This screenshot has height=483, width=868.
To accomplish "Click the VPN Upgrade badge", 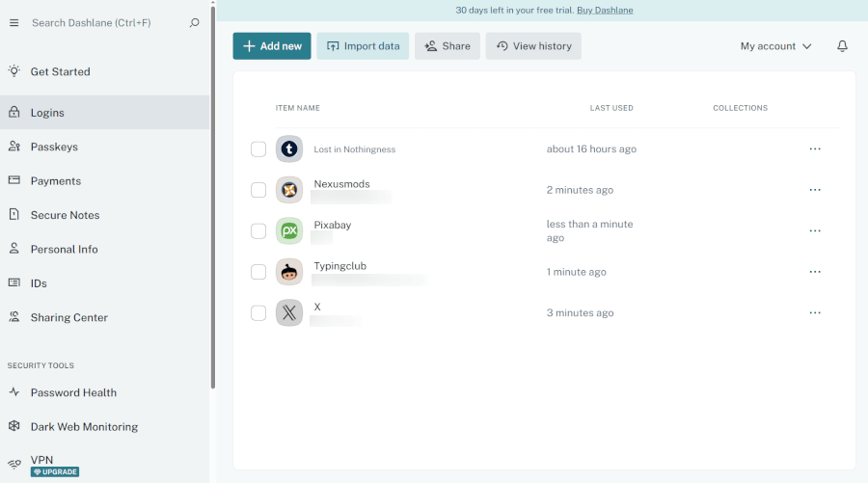I will tap(55, 472).
